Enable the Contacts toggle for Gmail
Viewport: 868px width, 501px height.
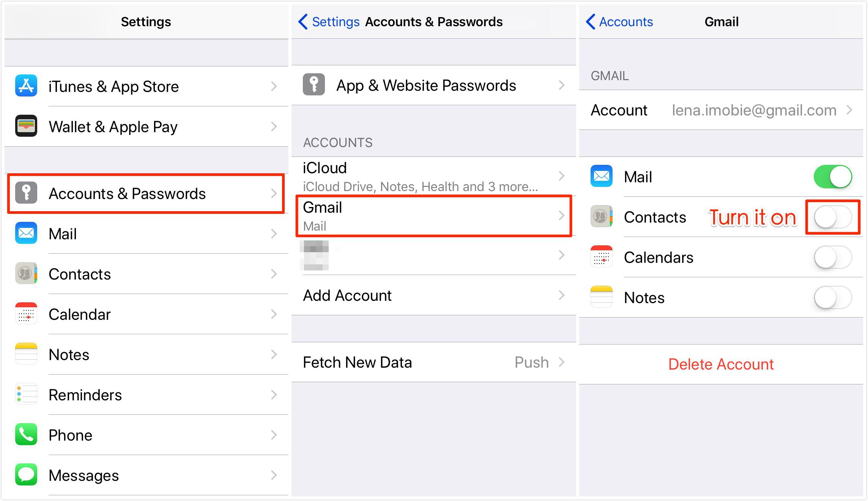[832, 217]
